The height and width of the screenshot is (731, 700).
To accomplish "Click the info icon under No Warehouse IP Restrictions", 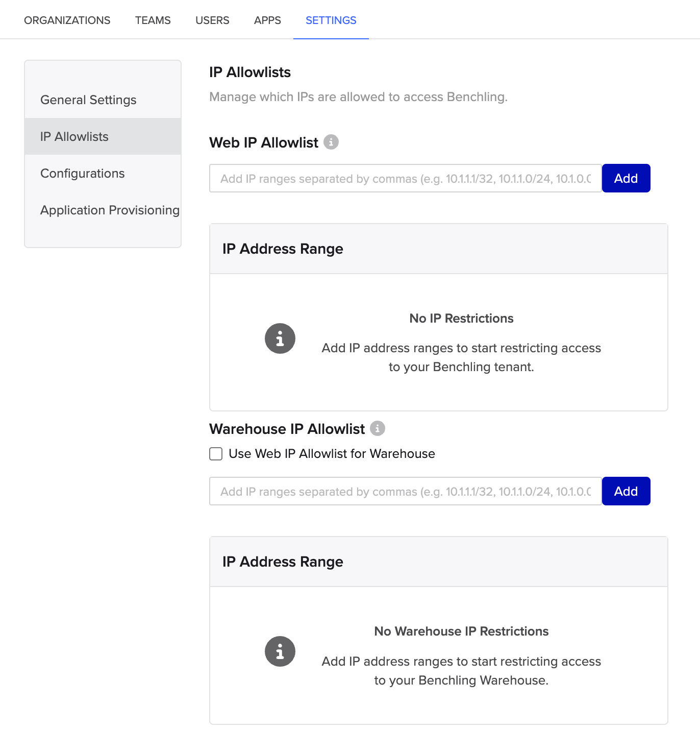I will [280, 651].
